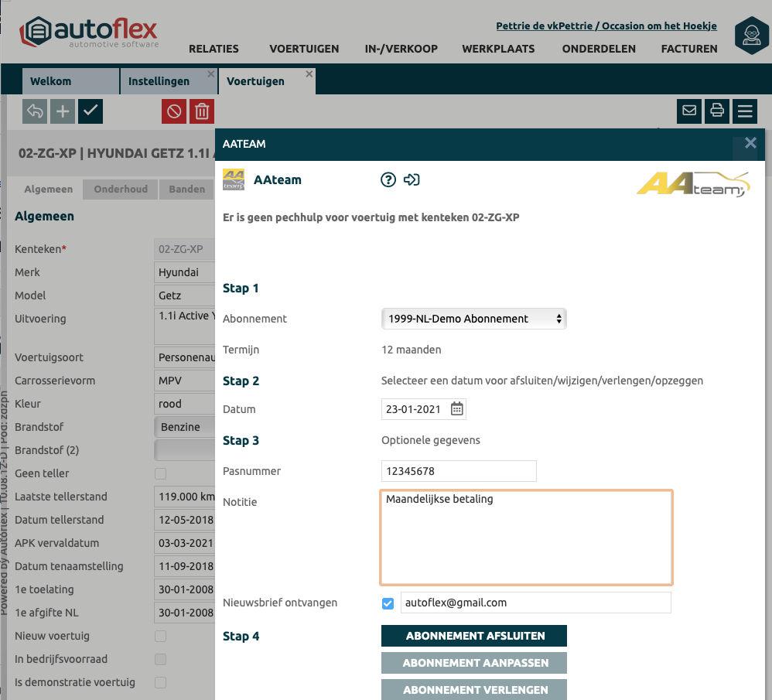The width and height of the screenshot is (772, 700).
Task: Open the Abonnement dropdown
Action: (x=473, y=319)
